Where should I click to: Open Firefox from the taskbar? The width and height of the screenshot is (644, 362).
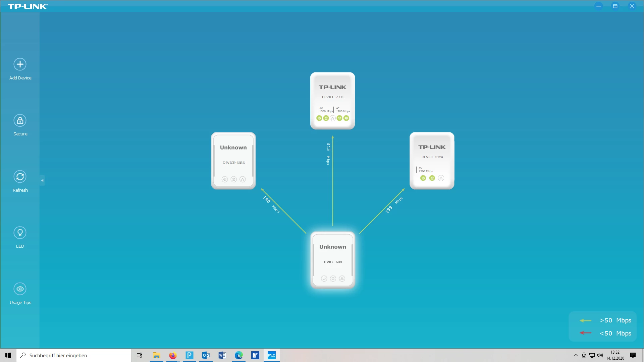[x=173, y=355]
